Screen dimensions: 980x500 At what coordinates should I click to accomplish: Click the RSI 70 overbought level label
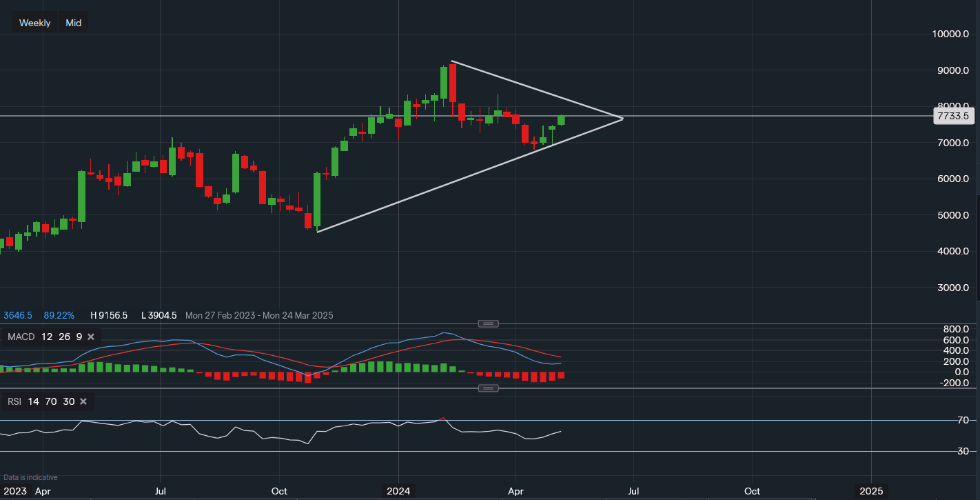(x=963, y=420)
